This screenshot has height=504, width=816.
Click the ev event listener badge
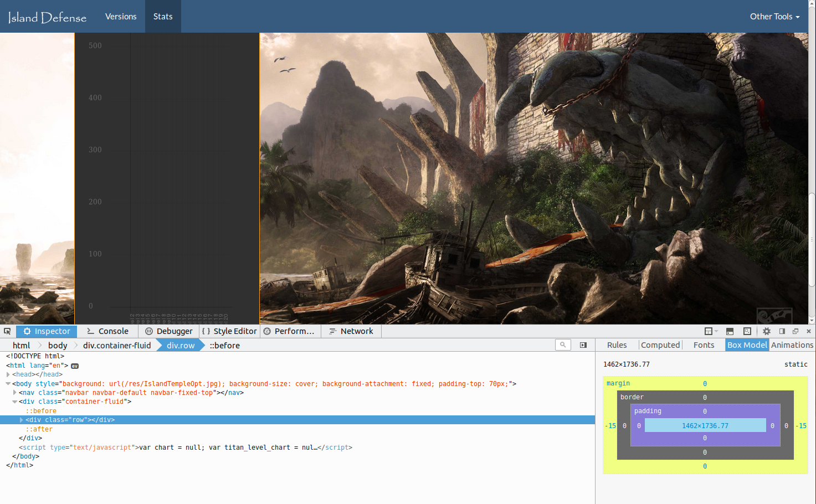pyautogui.click(x=75, y=366)
